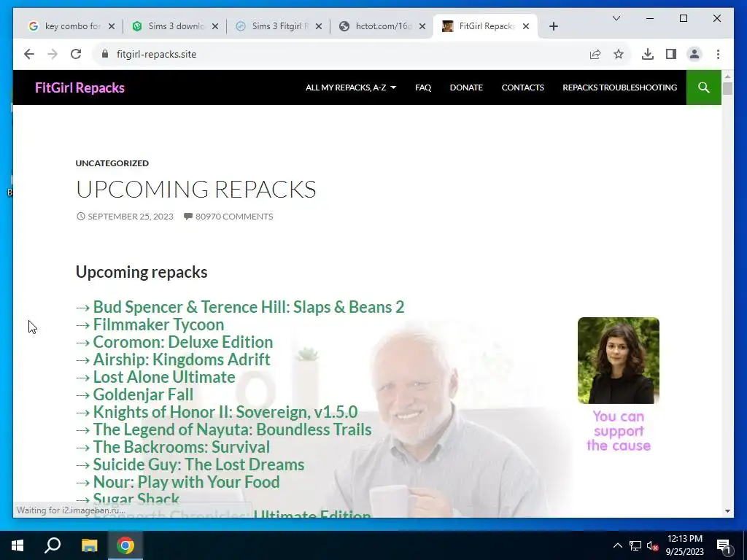Click the share page icon
The height and width of the screenshot is (560, 747).
click(595, 54)
